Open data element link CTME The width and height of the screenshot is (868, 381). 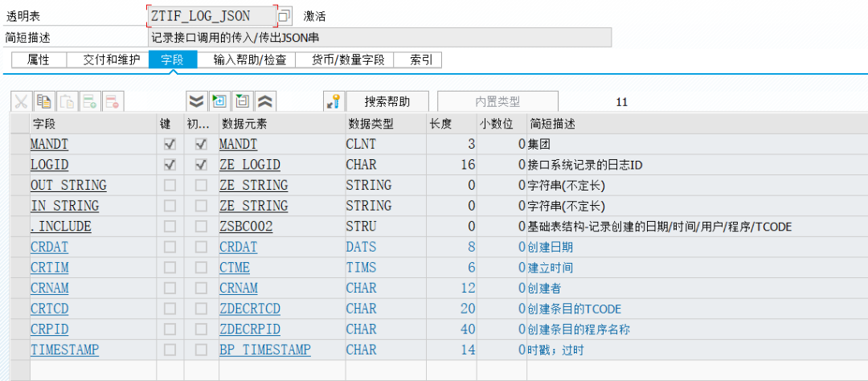pos(234,268)
